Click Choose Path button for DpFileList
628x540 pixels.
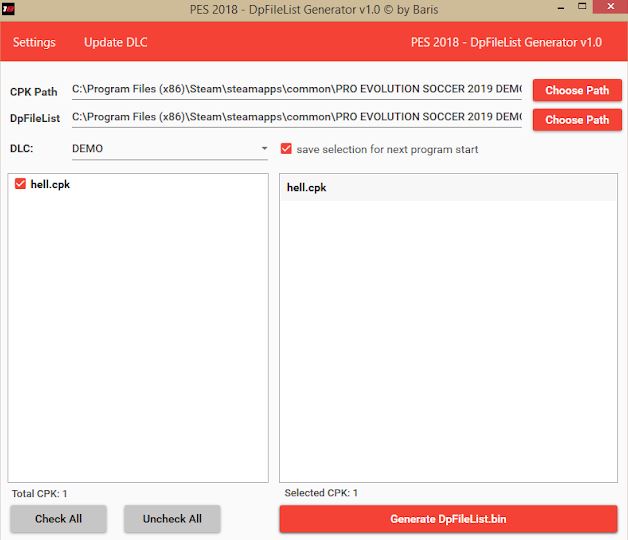577,120
